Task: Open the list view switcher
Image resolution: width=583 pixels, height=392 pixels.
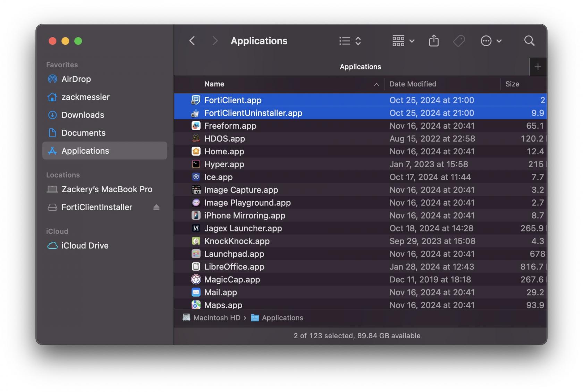Action: point(350,41)
